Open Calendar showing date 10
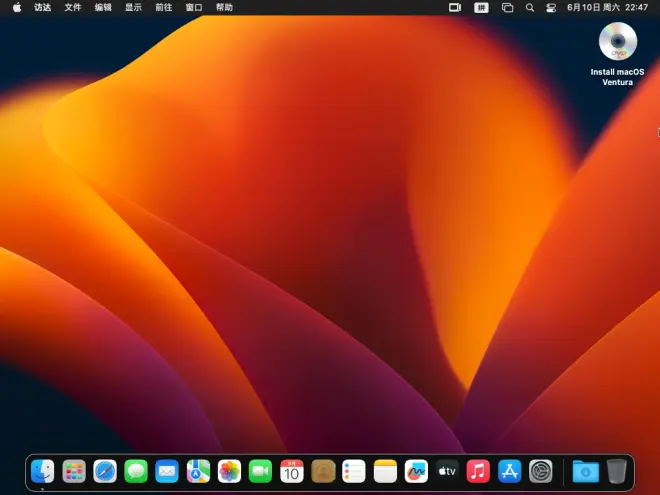This screenshot has width=660, height=495. pos(292,471)
